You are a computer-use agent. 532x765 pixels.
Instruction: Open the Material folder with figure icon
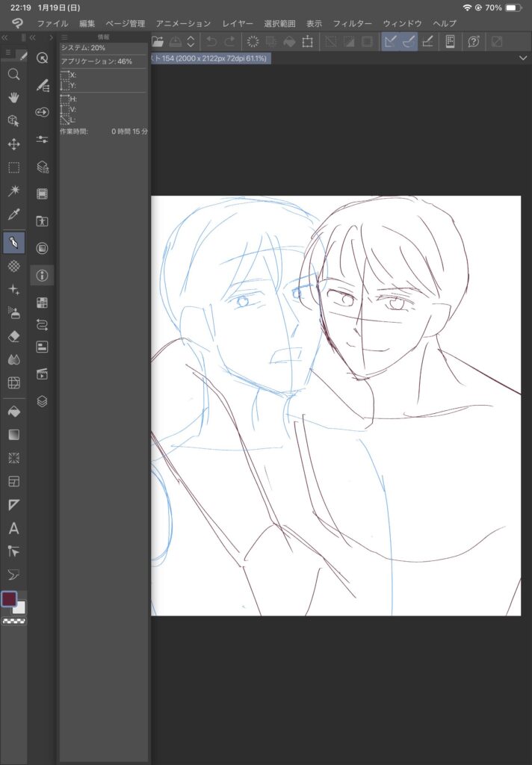click(42, 221)
